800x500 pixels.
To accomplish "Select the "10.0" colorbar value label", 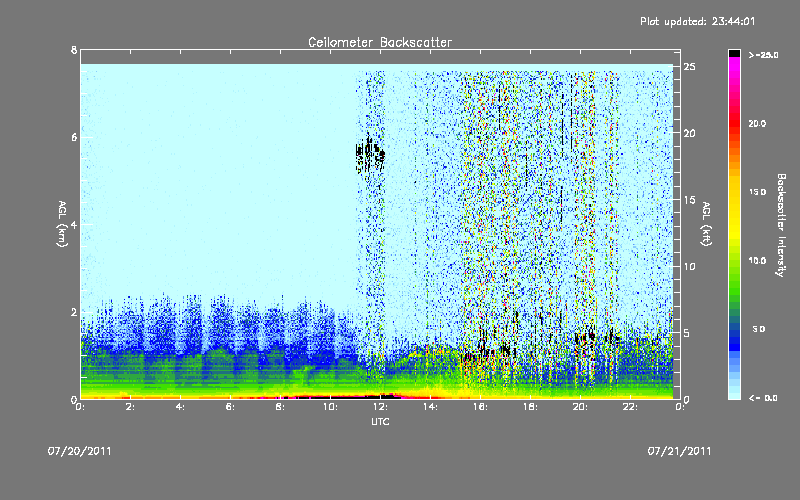I will point(757,261).
